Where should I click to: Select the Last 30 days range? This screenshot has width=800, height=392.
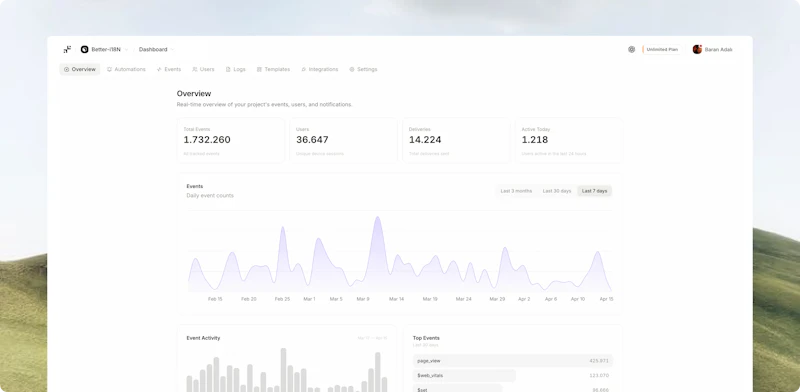click(557, 191)
